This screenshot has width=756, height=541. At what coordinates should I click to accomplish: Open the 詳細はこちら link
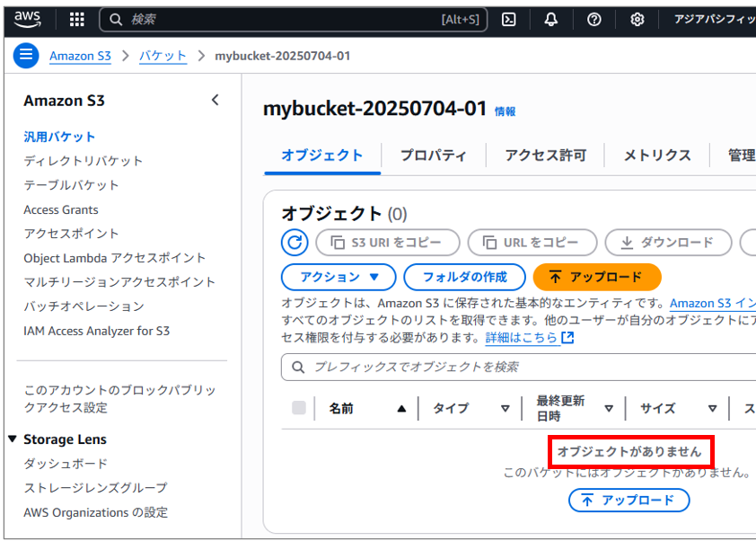coord(521,337)
